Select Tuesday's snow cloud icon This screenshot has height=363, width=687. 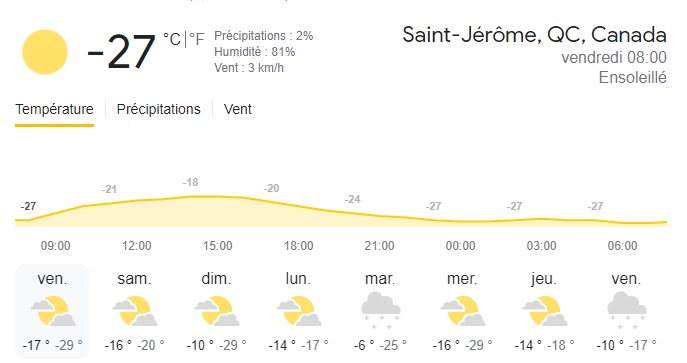(x=380, y=310)
